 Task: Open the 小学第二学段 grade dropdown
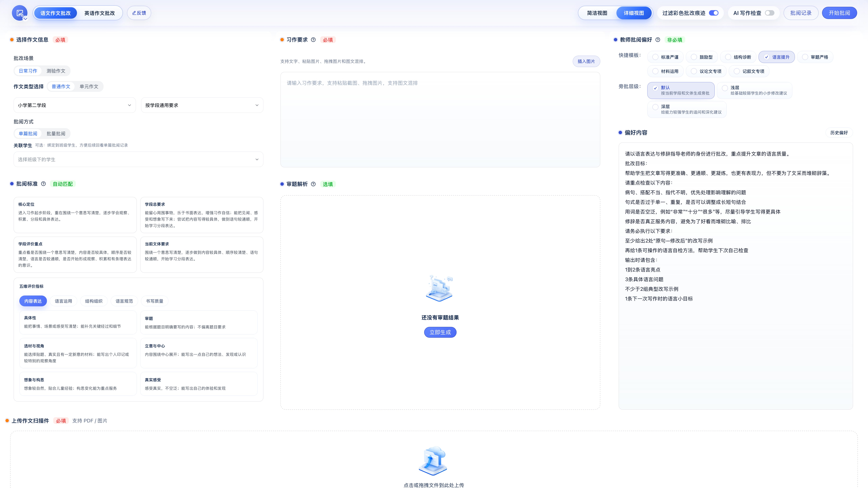pyautogui.click(x=74, y=105)
